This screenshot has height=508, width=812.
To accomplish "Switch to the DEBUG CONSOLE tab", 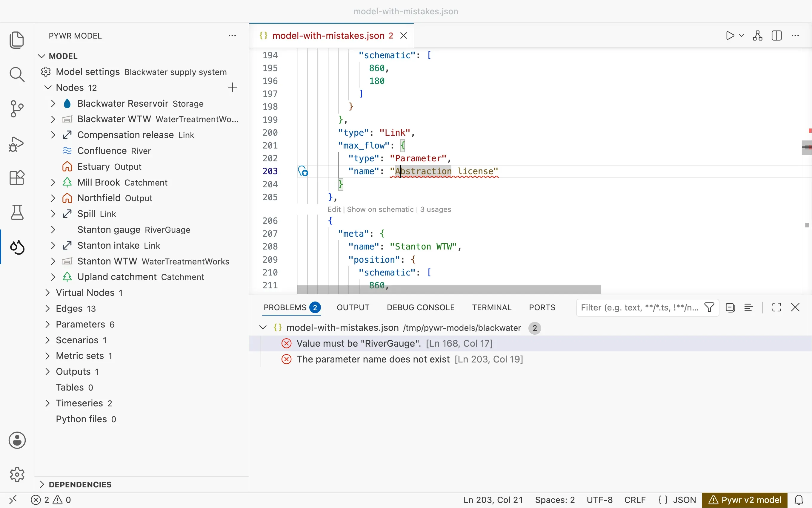I will pyautogui.click(x=421, y=307).
